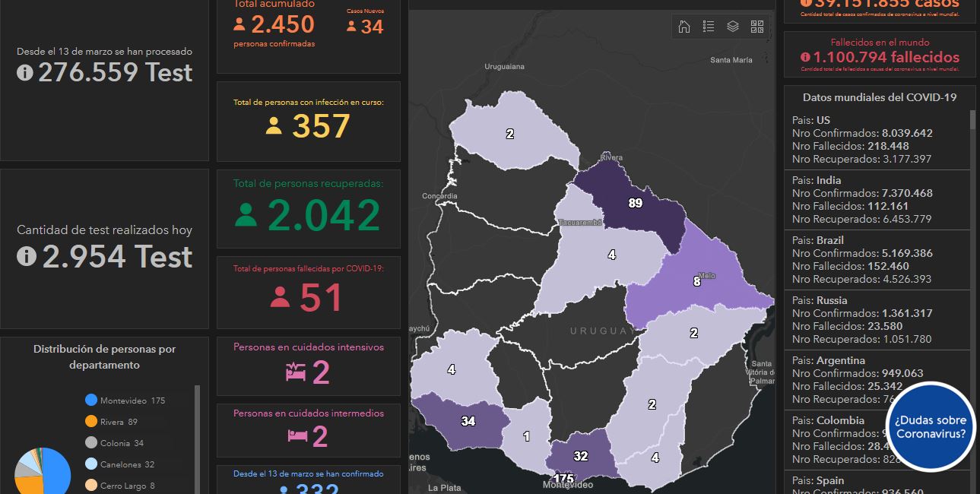Open the map legend list icon
This screenshot has height=494, width=980.
tap(709, 27)
